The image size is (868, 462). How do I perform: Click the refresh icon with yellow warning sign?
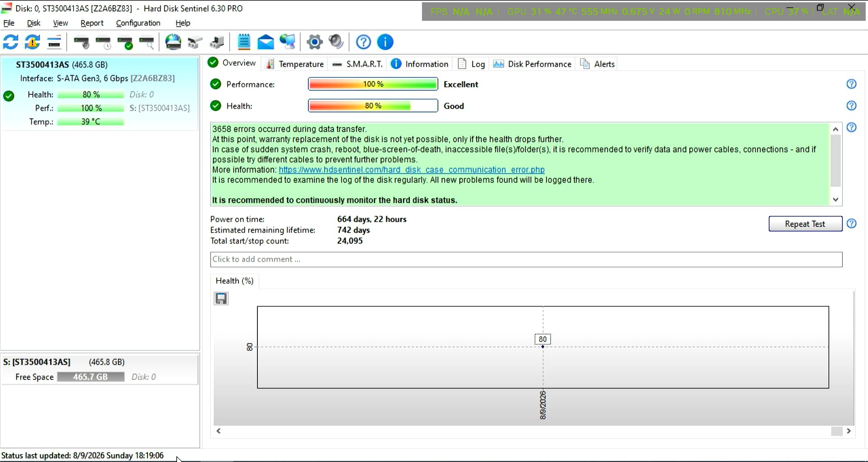(33, 42)
